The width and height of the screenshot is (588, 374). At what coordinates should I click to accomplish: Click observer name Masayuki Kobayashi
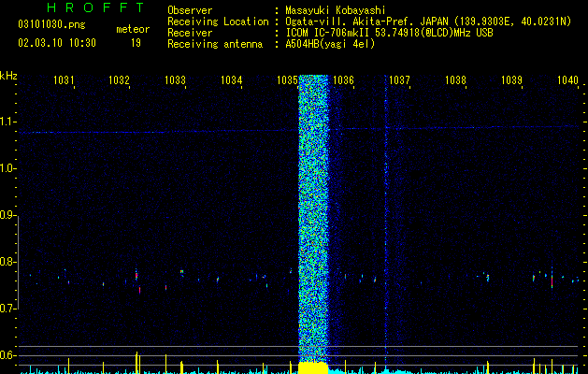[336, 10]
